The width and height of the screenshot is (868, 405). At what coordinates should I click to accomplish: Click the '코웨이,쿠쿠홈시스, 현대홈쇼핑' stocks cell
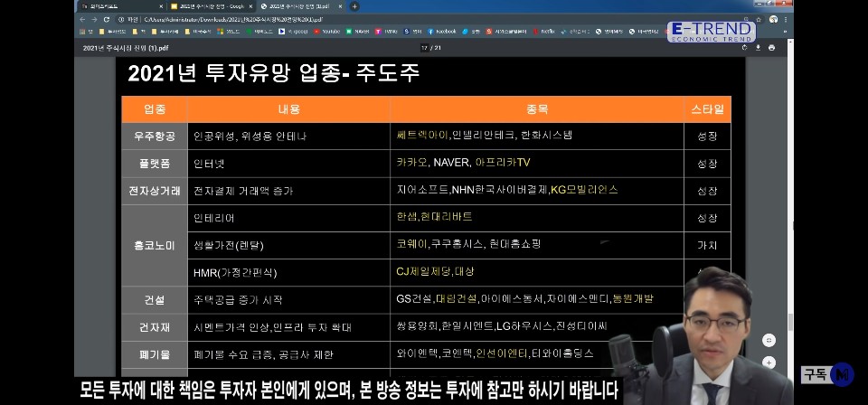click(x=537, y=245)
